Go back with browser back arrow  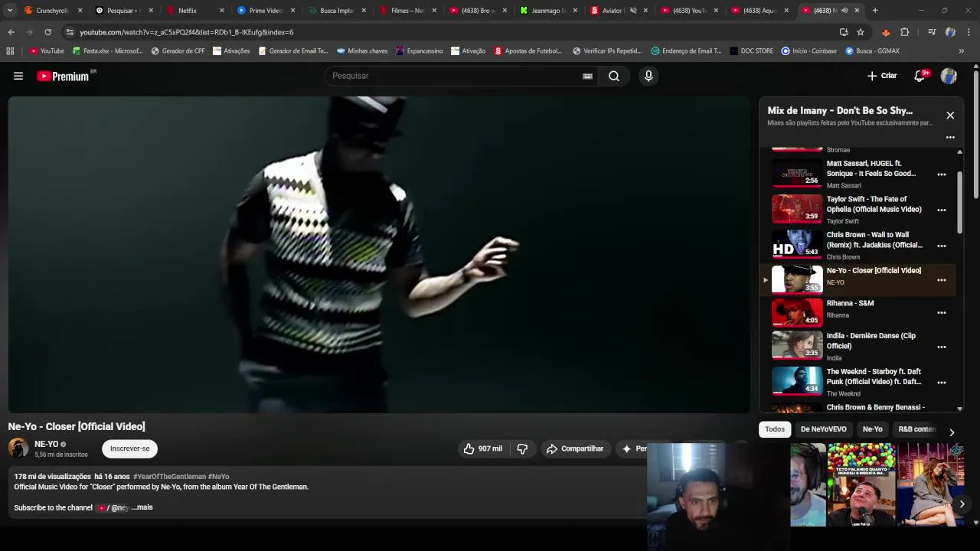pos(11,32)
